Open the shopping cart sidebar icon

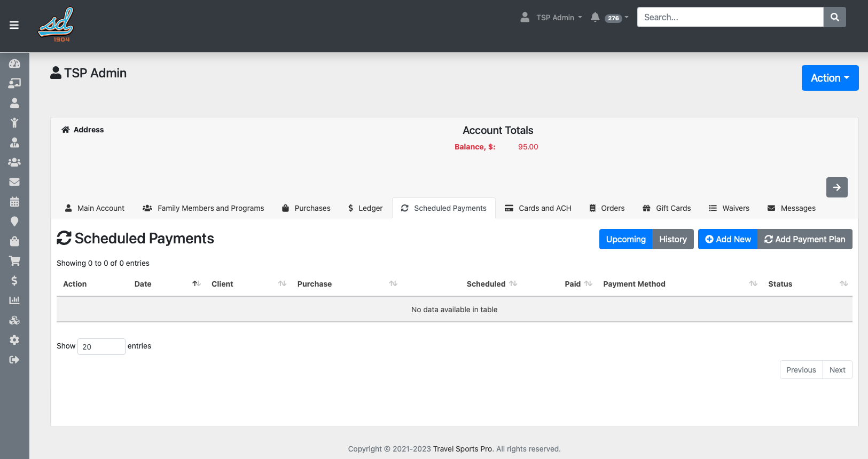[14, 261]
